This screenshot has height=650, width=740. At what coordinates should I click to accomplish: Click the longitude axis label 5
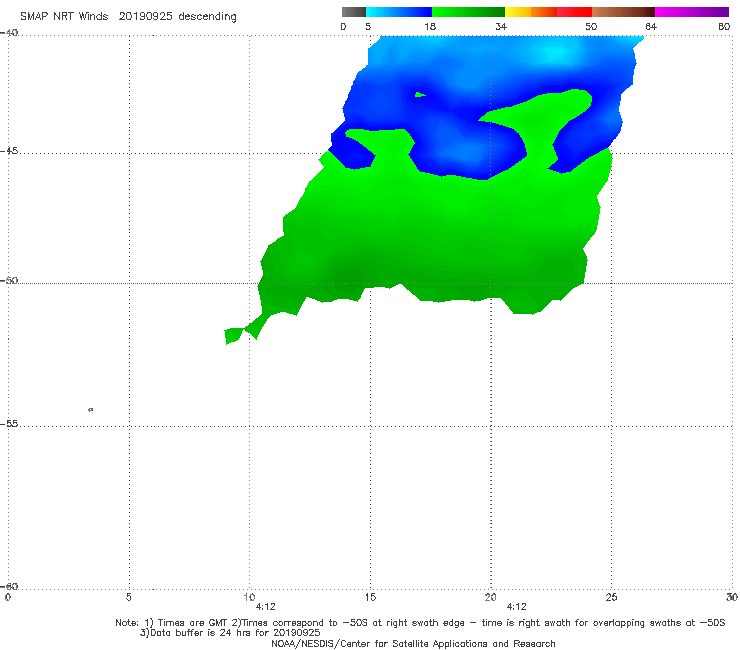(x=128, y=597)
